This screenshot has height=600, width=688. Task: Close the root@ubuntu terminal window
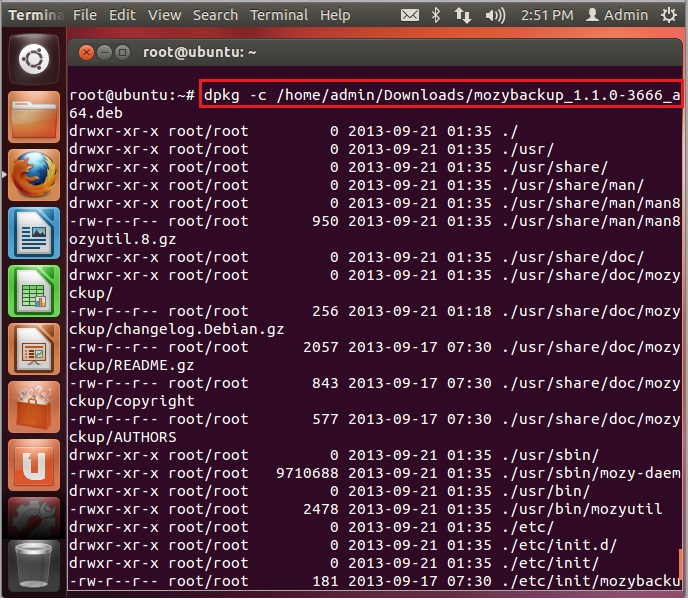[x=86, y=53]
